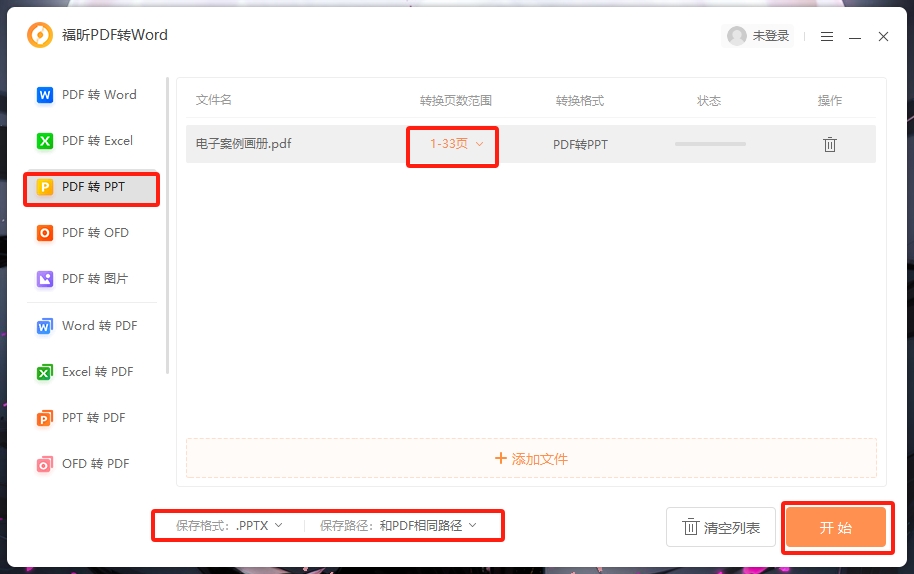Image resolution: width=914 pixels, height=574 pixels.
Task: Click the green PDF to Excel icon
Action: pyautogui.click(x=44, y=141)
